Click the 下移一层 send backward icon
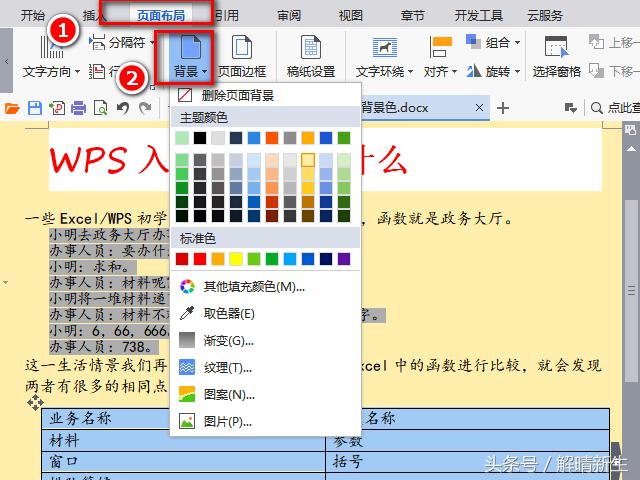This screenshot has width=640, height=480. click(x=596, y=71)
